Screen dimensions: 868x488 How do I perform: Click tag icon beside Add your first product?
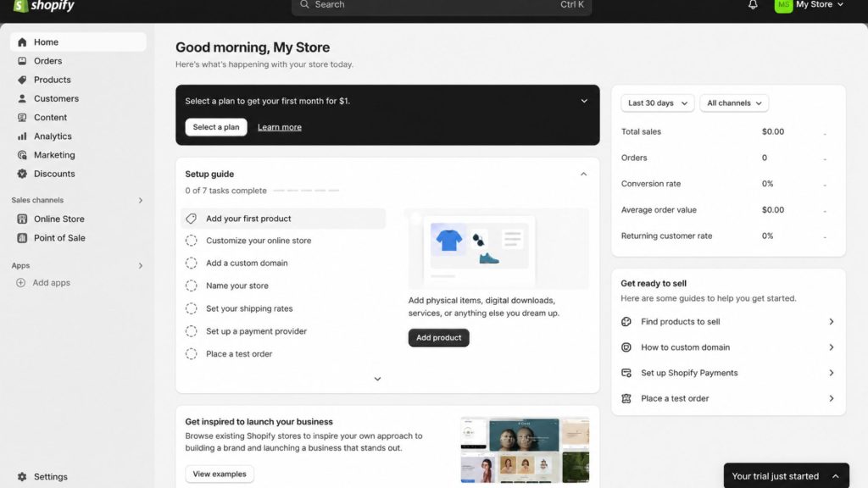pyautogui.click(x=191, y=219)
